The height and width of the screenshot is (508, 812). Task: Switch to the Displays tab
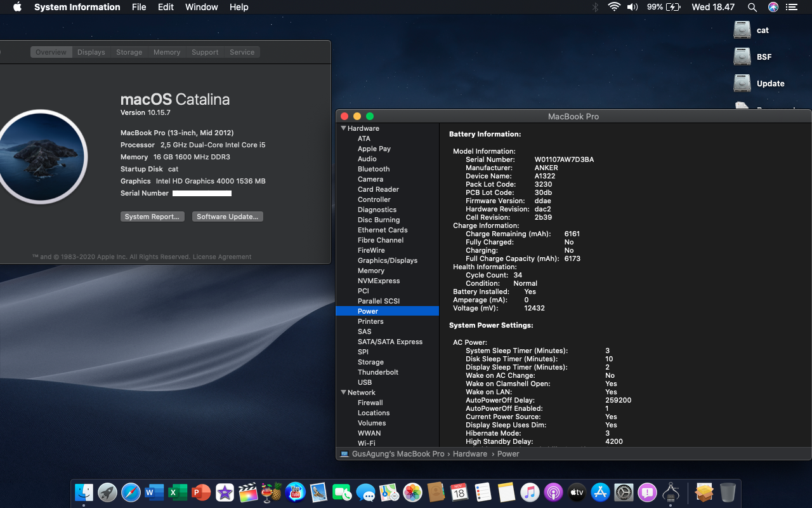pyautogui.click(x=91, y=52)
